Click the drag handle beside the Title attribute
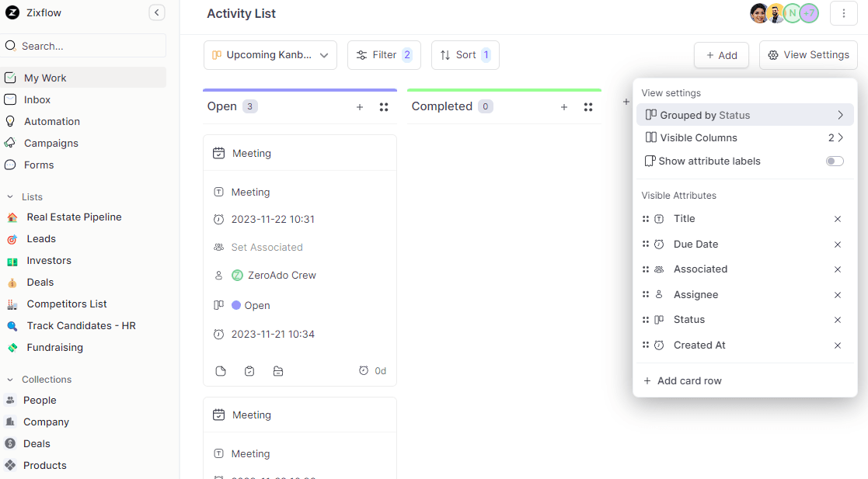 pyautogui.click(x=647, y=218)
